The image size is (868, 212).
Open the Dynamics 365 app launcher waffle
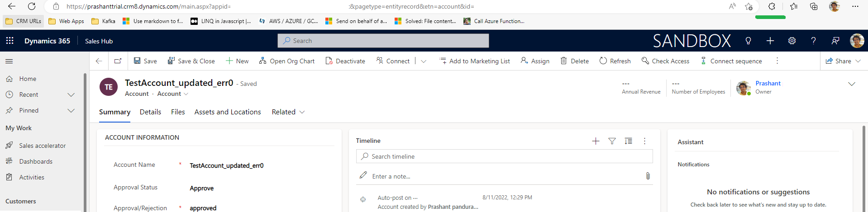click(x=10, y=41)
